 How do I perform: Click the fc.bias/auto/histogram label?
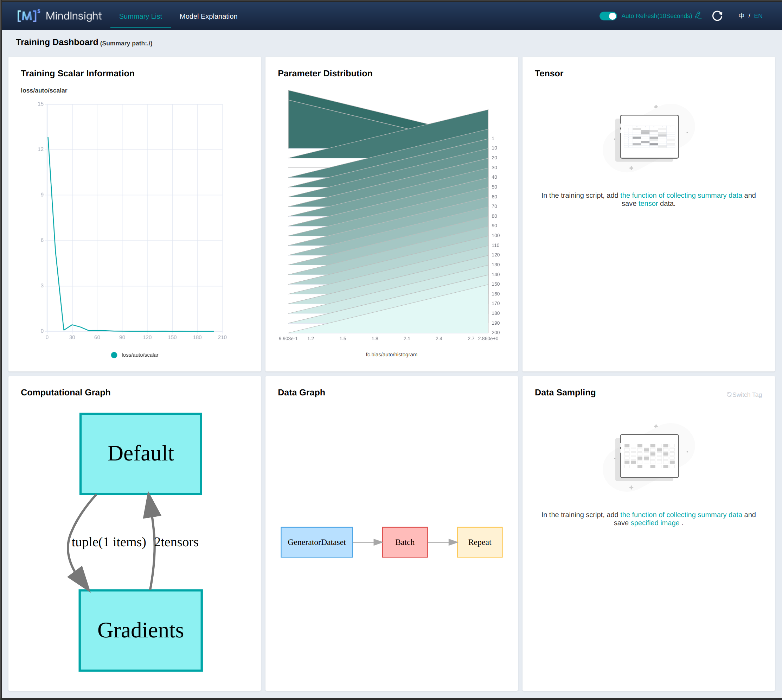pos(391,355)
